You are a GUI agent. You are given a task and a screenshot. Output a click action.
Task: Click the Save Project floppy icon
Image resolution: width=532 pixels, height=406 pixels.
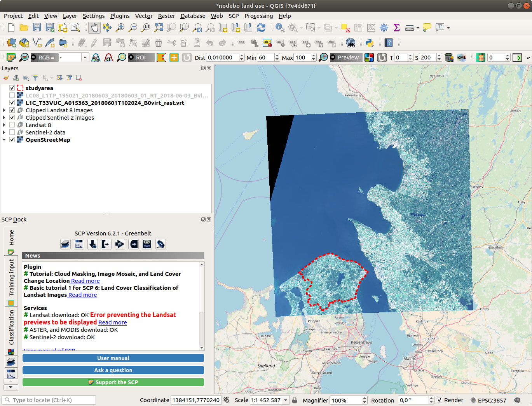pyautogui.click(x=37, y=28)
